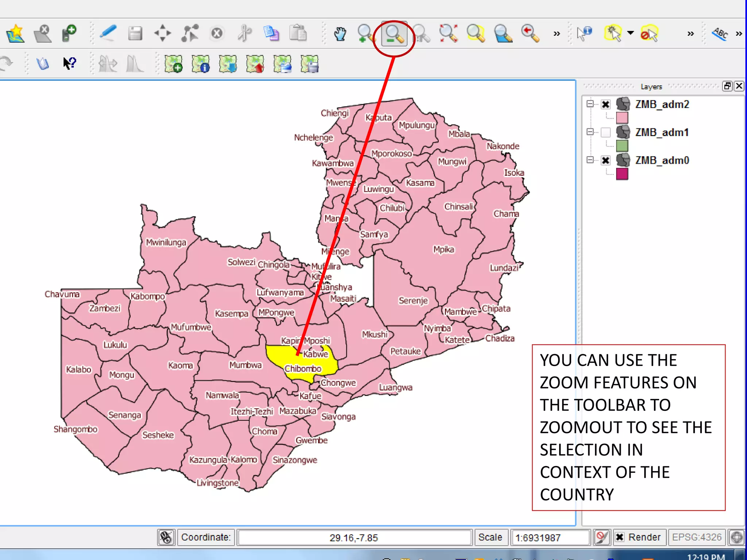The image size is (747, 560).
Task: Click the add GRASS layer map icon with plus
Action: click(x=173, y=64)
